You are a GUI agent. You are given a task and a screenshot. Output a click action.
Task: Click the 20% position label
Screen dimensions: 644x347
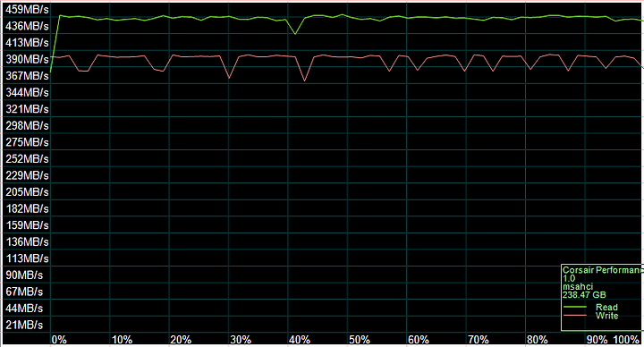tap(181, 340)
